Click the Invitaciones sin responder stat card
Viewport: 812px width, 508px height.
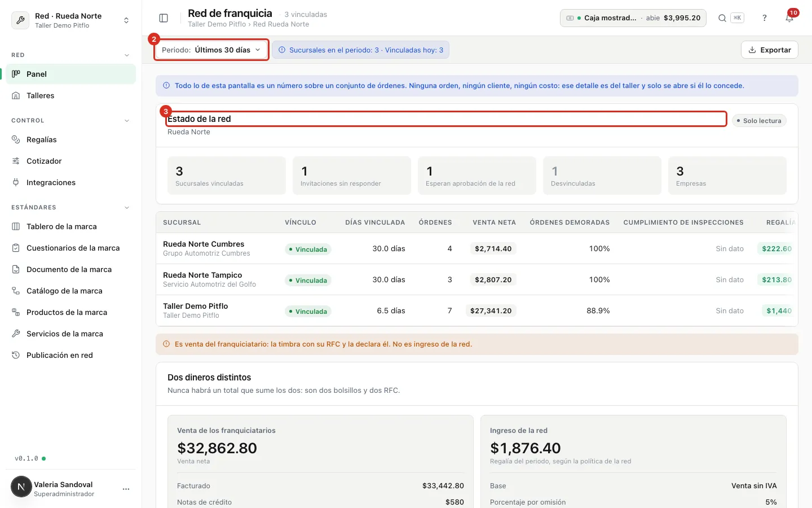click(x=352, y=176)
